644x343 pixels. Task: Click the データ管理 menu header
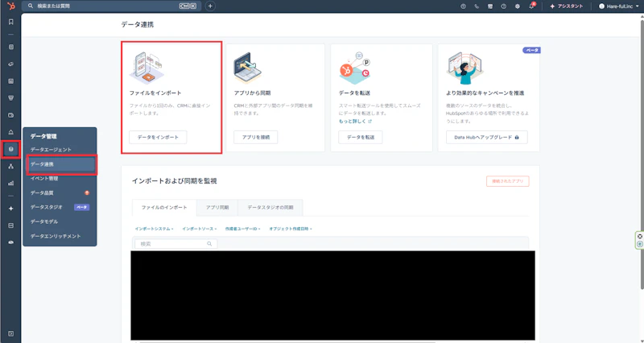click(x=43, y=136)
